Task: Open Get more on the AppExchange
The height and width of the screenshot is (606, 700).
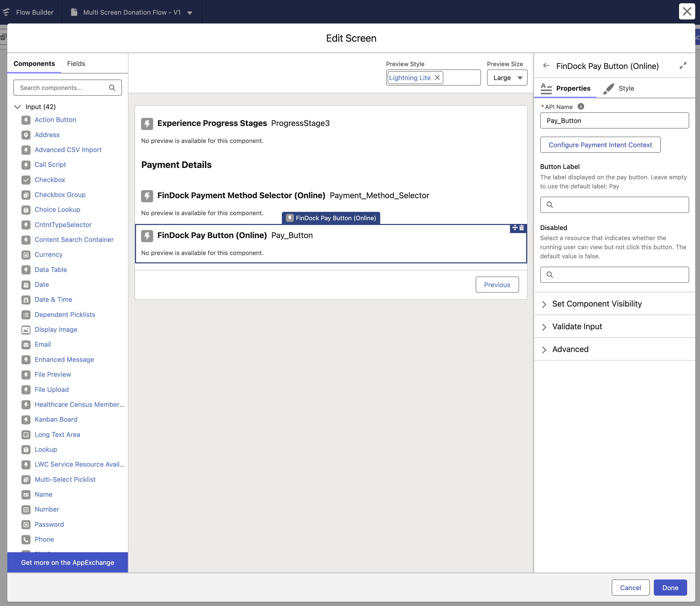Action: [68, 562]
